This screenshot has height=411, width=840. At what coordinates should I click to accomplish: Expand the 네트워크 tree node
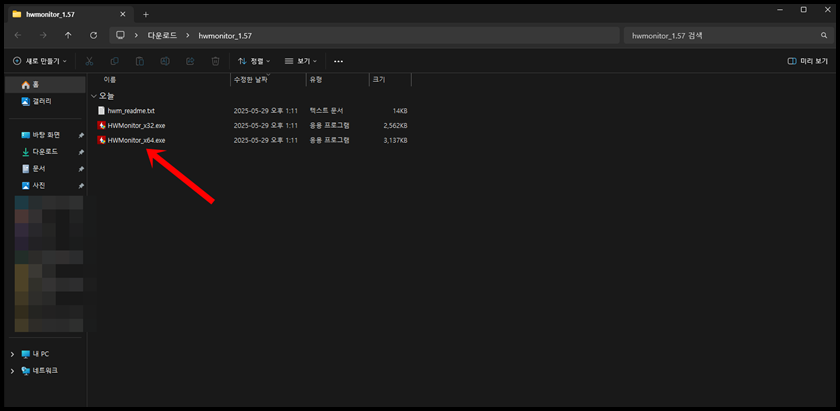(x=12, y=371)
